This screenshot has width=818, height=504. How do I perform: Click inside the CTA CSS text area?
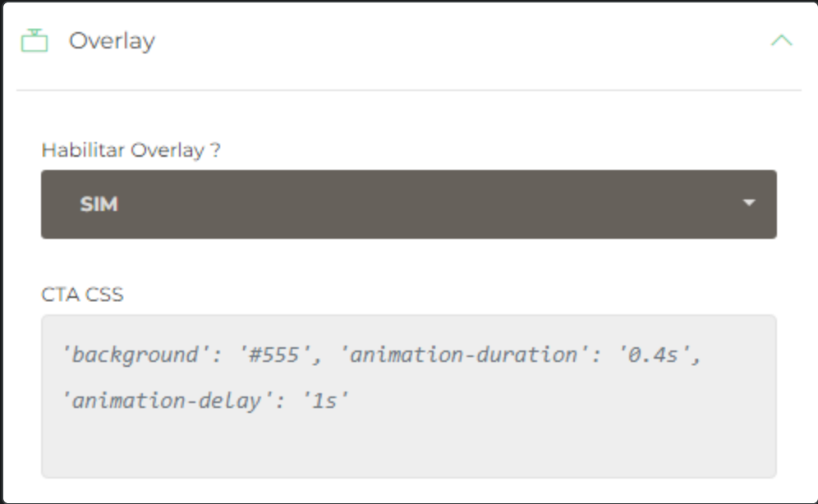[x=408, y=394]
